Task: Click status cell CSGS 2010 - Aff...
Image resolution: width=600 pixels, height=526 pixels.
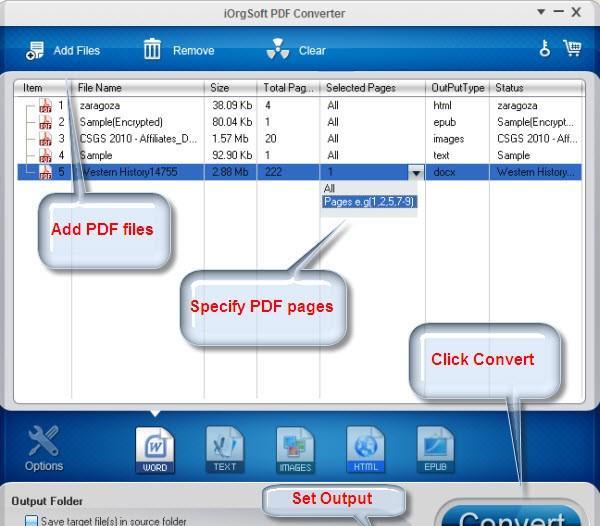Action: [537, 138]
